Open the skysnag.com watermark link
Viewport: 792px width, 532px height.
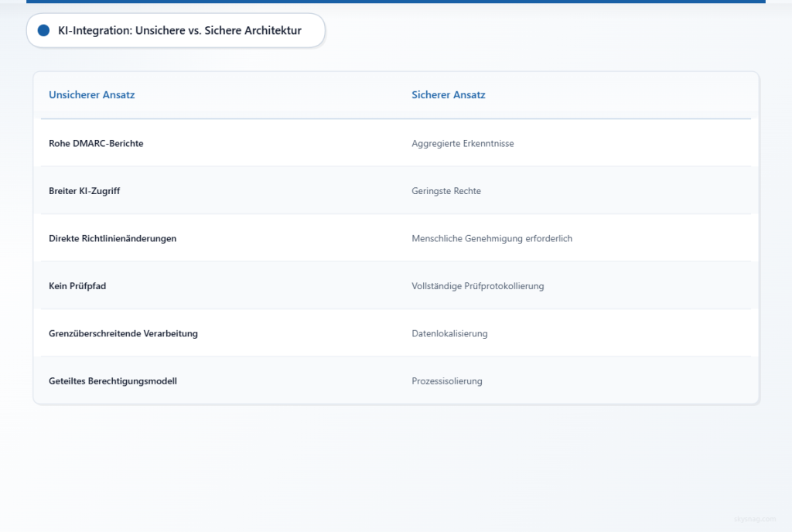[x=755, y=519]
